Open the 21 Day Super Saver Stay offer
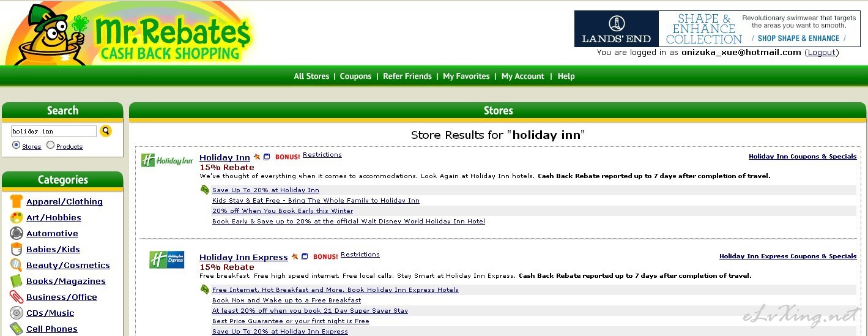The width and height of the screenshot is (868, 336). (x=310, y=311)
